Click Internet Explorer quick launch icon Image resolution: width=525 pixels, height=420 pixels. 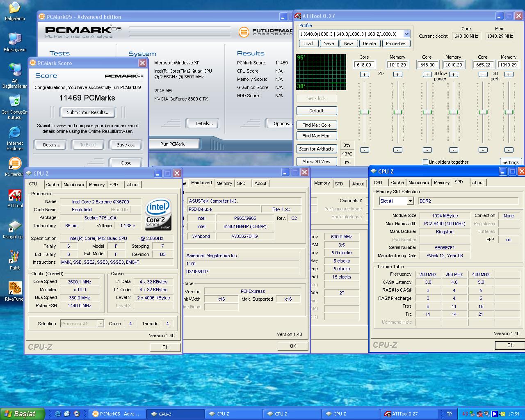click(x=57, y=414)
